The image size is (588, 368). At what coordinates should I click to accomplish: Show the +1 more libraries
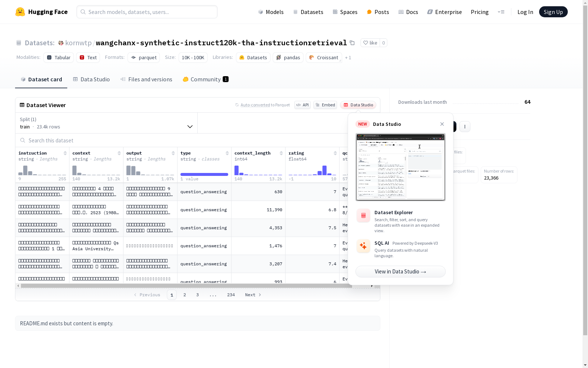(348, 58)
